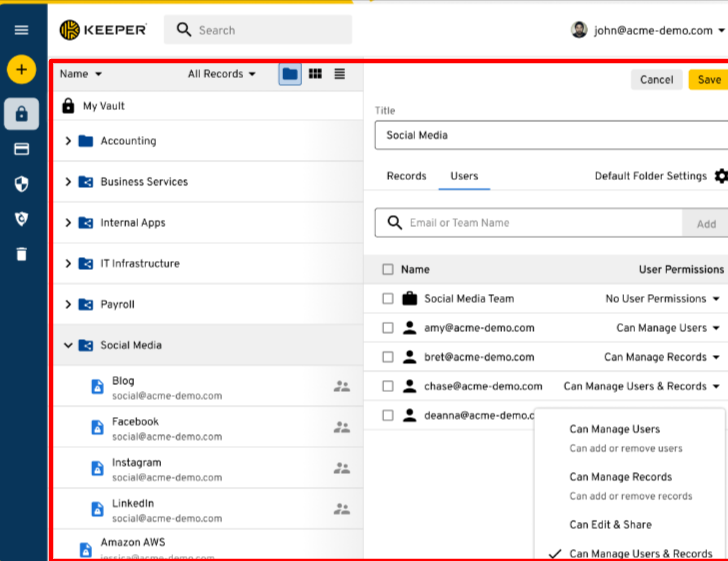
Task: Expand the IT Infrastructure folder chevron
Action: (x=68, y=263)
